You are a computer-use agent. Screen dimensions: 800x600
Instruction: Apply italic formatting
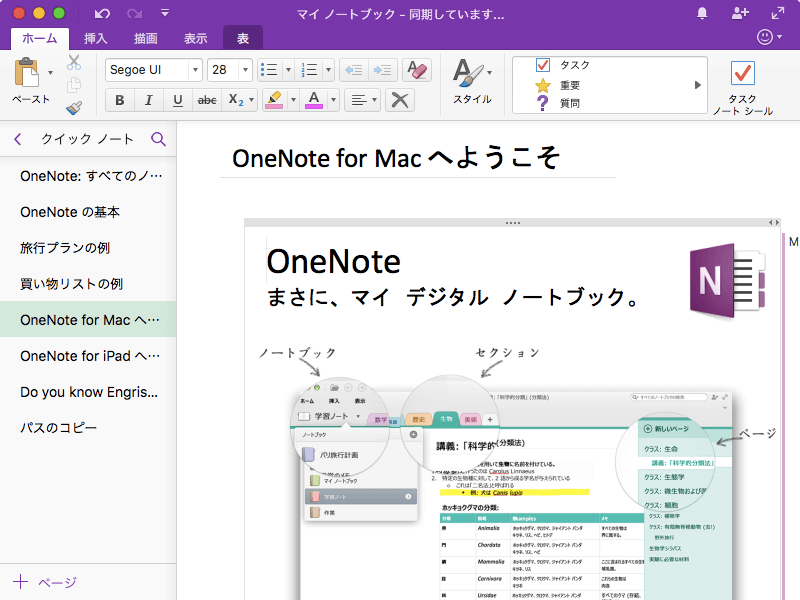pyautogui.click(x=148, y=100)
